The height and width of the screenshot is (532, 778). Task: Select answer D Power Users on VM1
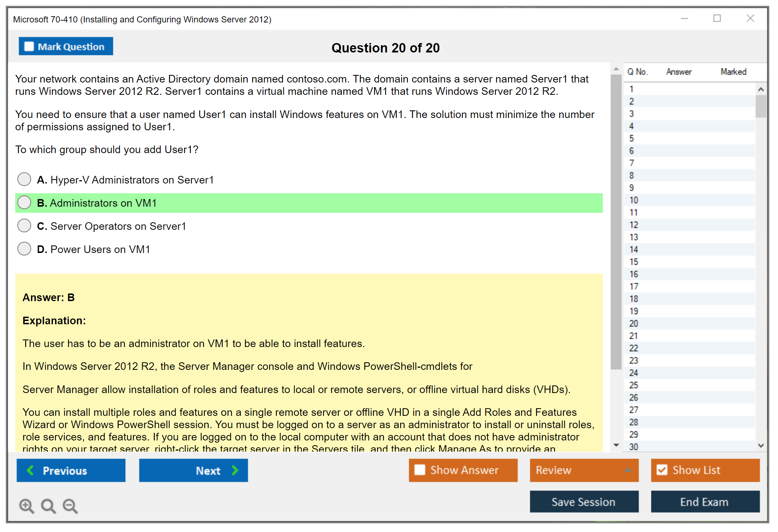[x=24, y=249]
